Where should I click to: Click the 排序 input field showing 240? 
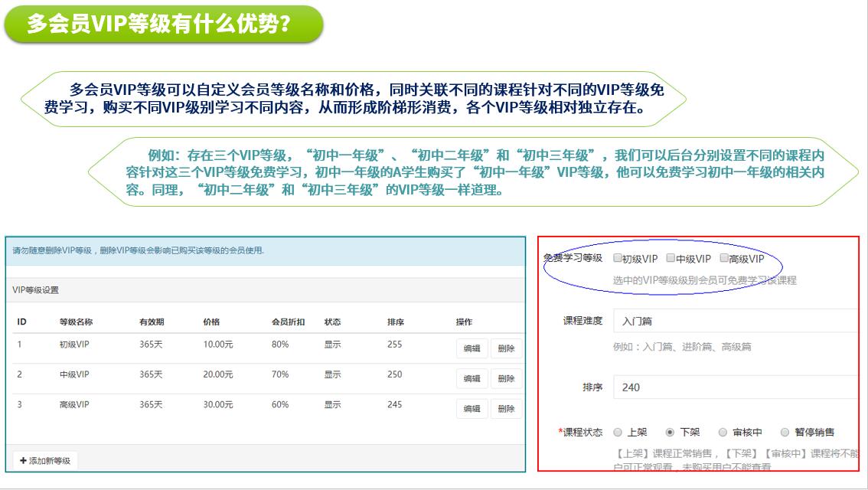point(735,387)
